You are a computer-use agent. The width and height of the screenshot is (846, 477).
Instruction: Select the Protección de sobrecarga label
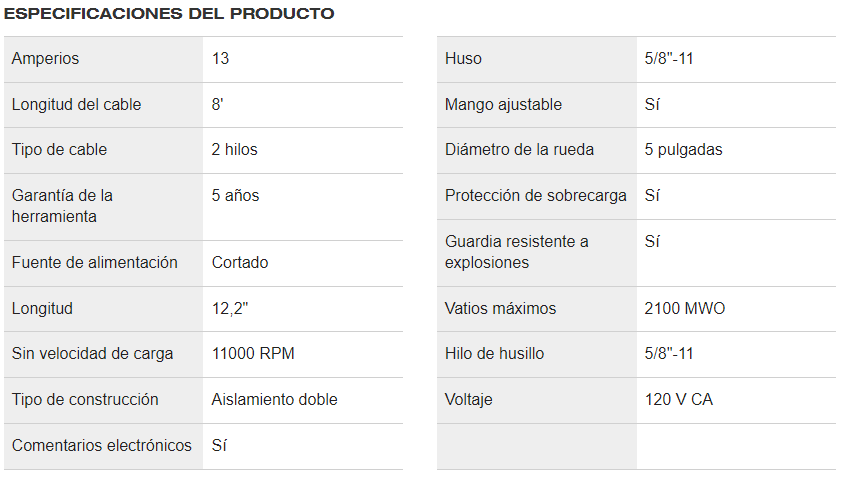536,196
